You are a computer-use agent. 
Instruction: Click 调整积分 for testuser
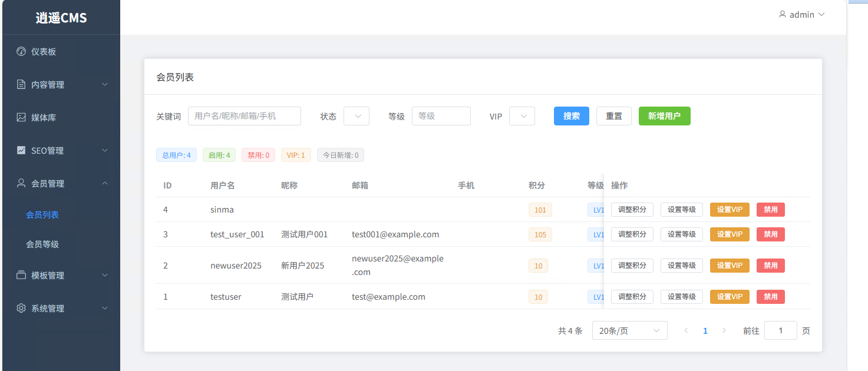pyautogui.click(x=632, y=297)
